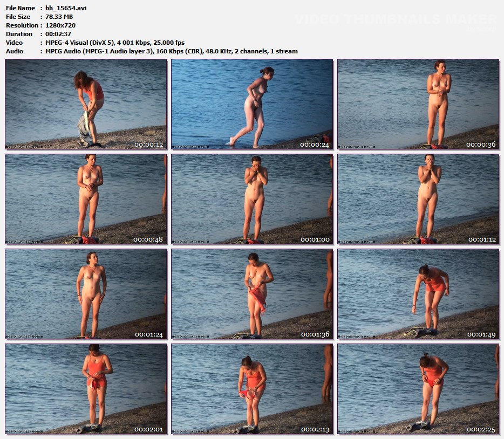
Task: Select the frame timestamped 00:01:36
Action: point(252,293)
